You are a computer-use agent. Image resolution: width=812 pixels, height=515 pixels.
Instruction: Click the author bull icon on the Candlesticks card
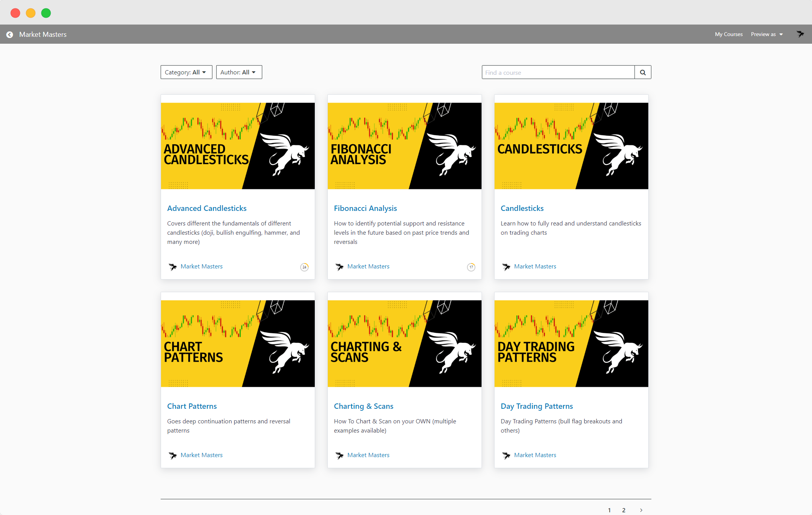[506, 267]
